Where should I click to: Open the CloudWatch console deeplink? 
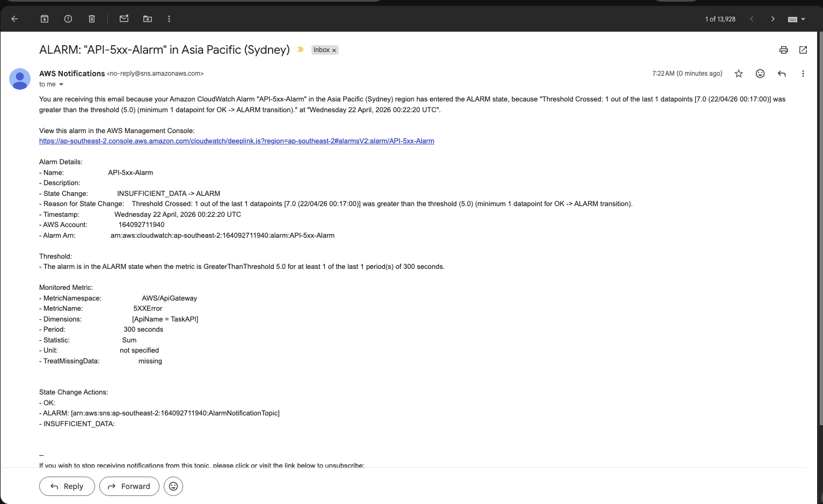click(236, 141)
